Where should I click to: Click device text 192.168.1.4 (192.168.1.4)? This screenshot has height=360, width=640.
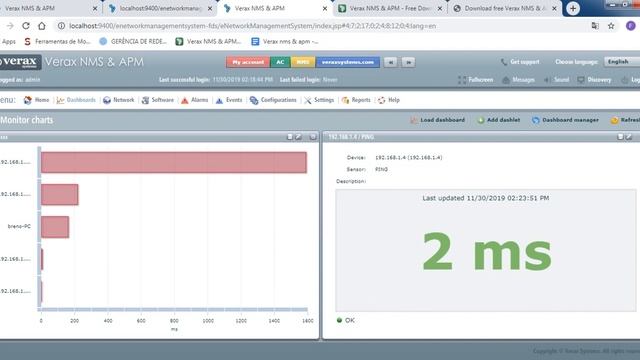pos(409,158)
